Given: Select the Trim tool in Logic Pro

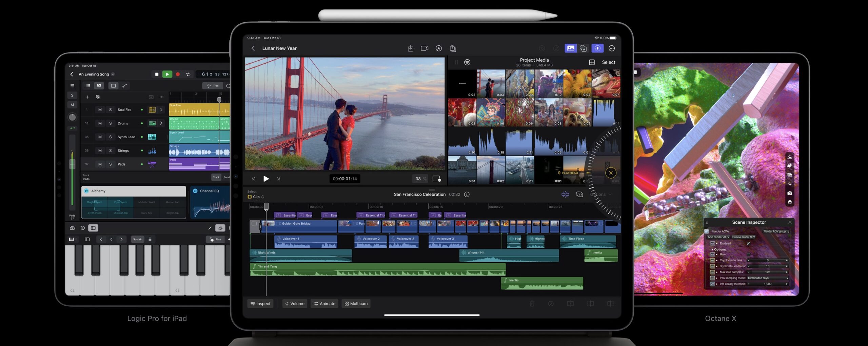Looking at the screenshot, I should (x=213, y=86).
